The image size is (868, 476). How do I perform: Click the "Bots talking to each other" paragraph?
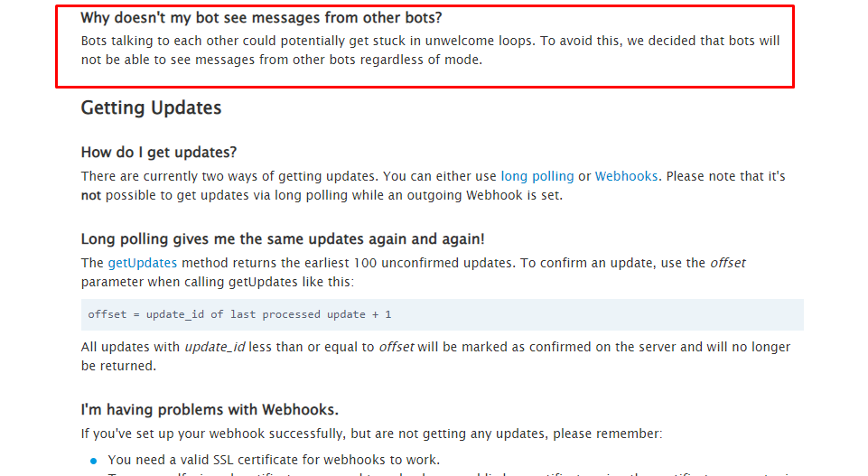pos(430,51)
